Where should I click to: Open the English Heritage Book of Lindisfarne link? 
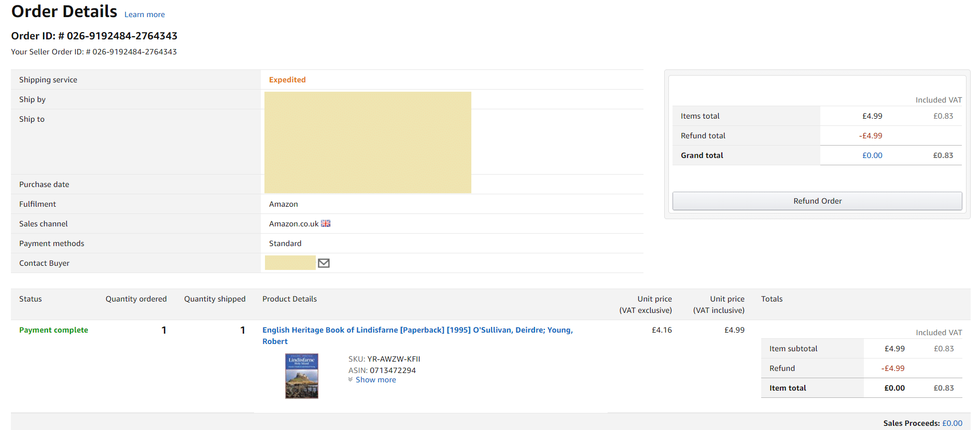pyautogui.click(x=417, y=330)
